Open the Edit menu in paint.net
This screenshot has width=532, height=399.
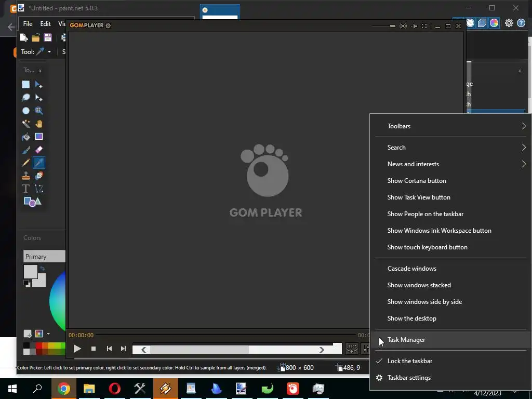pyautogui.click(x=46, y=24)
